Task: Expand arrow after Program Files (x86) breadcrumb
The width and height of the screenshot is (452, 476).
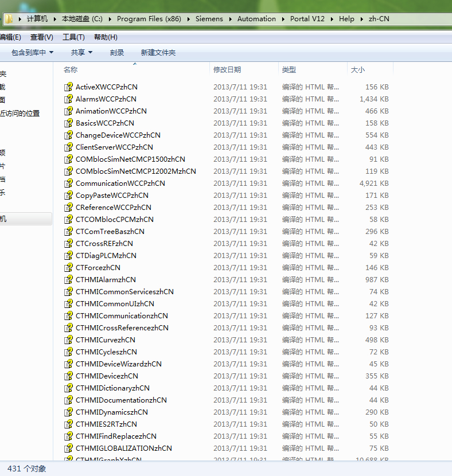Action: coord(189,19)
